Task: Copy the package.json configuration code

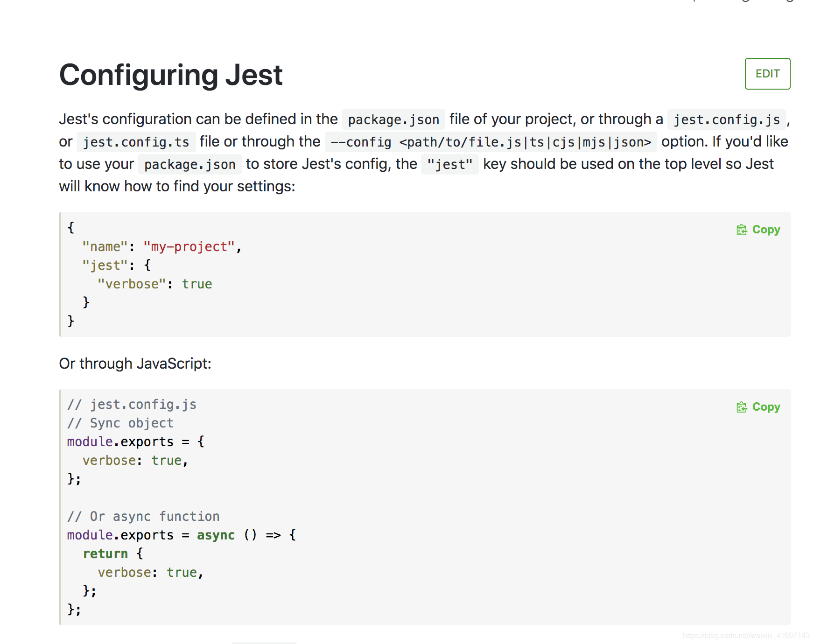Action: tap(758, 229)
